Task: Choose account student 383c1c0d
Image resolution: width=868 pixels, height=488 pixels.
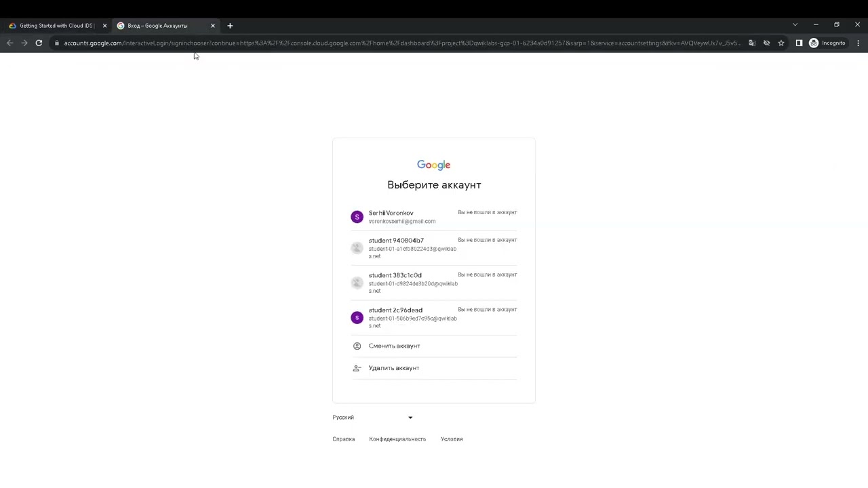Action: 434,283
